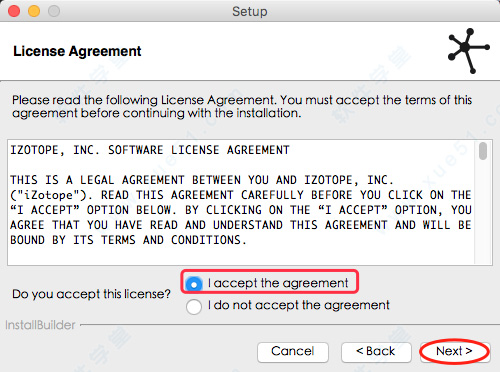Click the "Do you accept this license?" label
The image size is (500, 372).
pyautogui.click(x=91, y=294)
